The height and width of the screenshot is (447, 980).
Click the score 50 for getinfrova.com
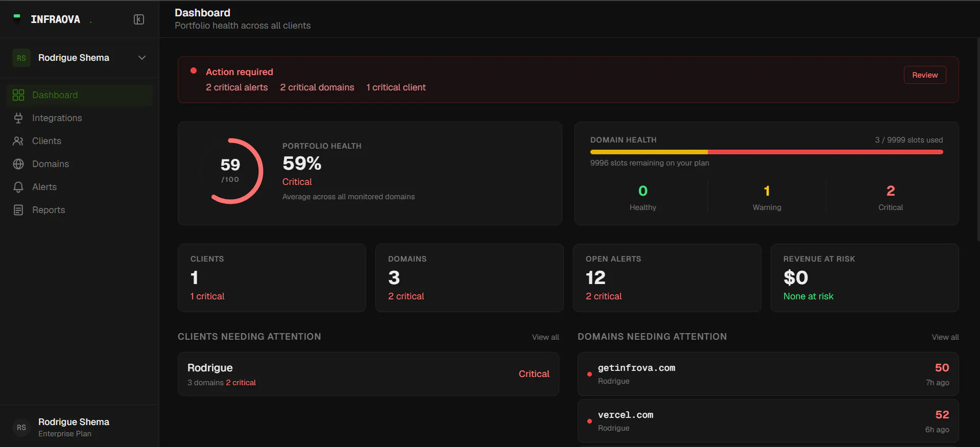[942, 368]
